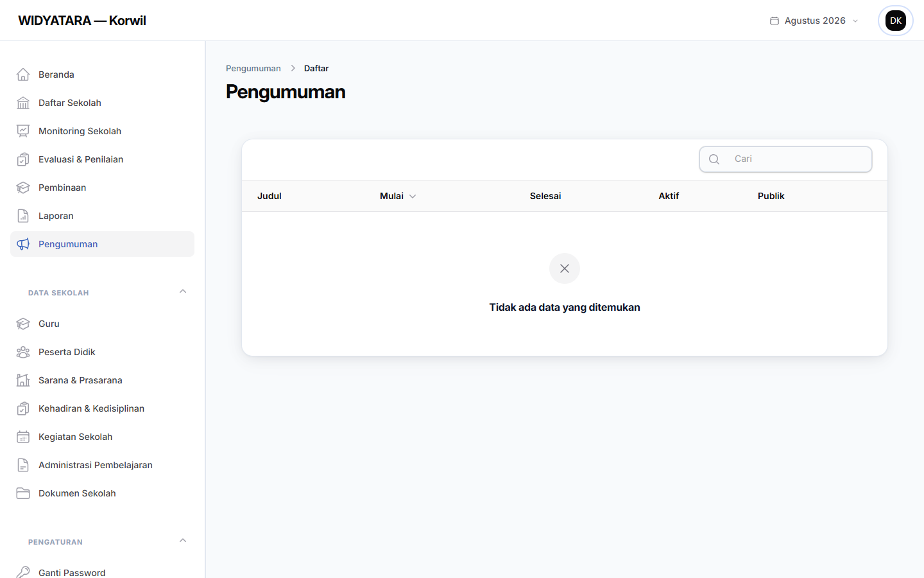Image resolution: width=924 pixels, height=578 pixels.
Task: Click the Judul column header
Action: pos(269,196)
